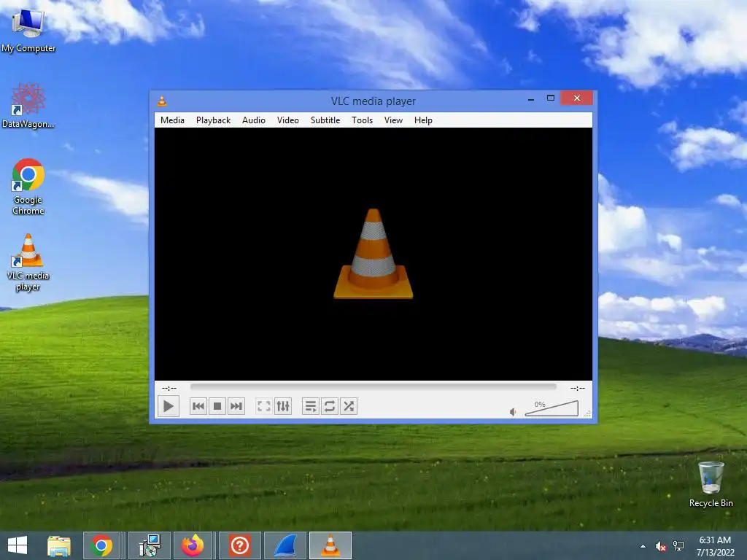Click the playback seek bar

[373, 387]
